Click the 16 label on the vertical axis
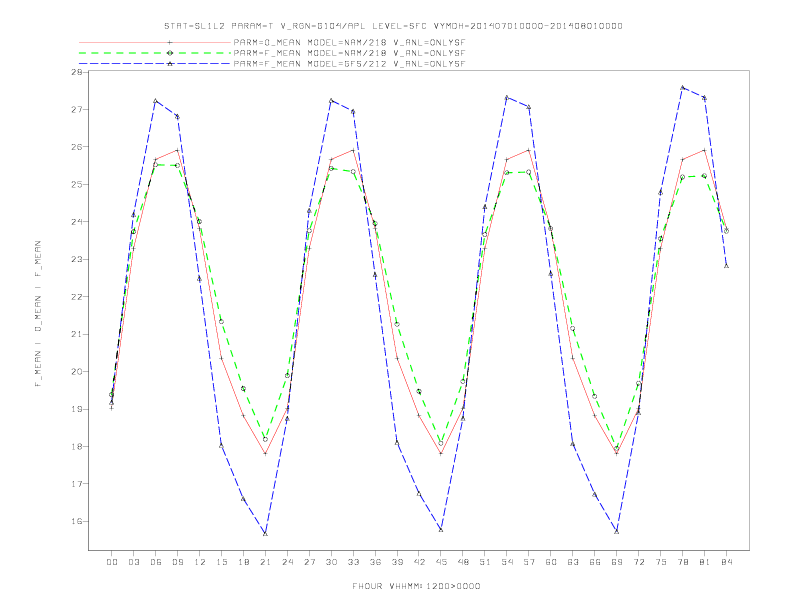The width and height of the screenshot is (792, 612). 77,522
